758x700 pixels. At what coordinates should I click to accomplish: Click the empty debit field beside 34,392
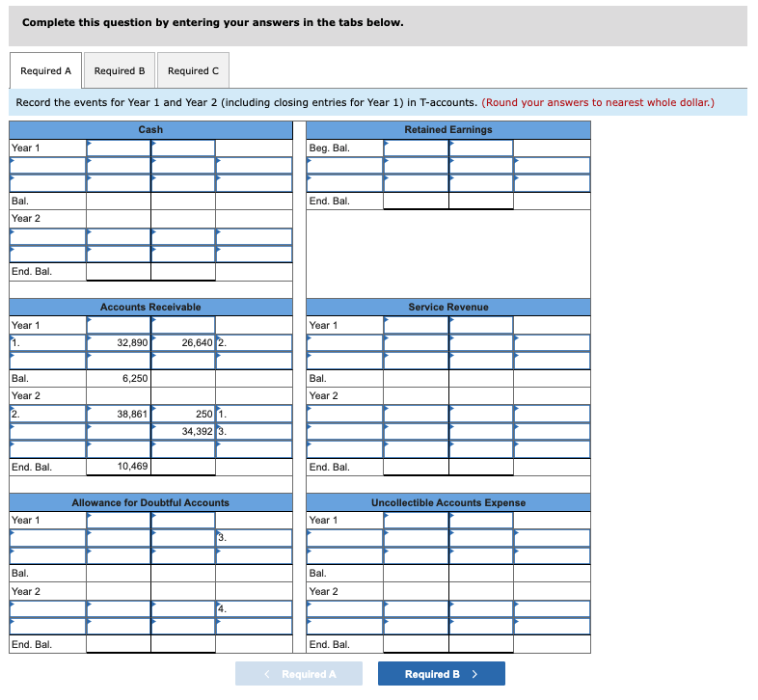pos(119,431)
